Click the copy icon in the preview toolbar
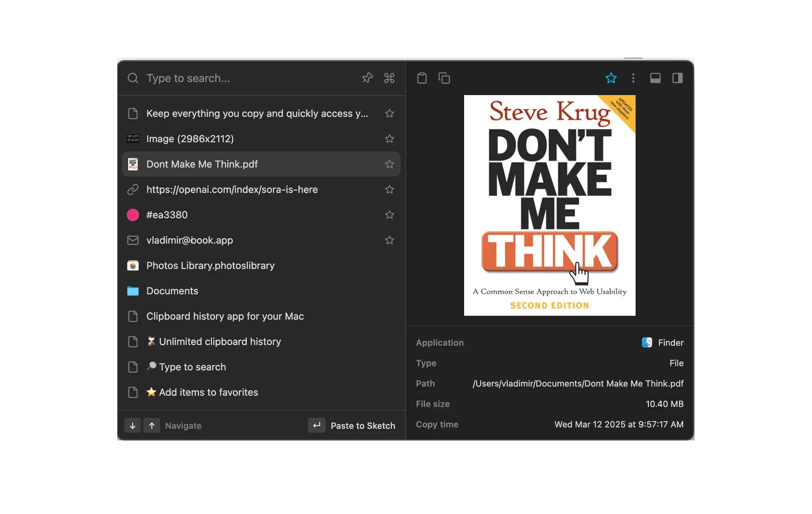The image size is (812, 514). (x=444, y=78)
